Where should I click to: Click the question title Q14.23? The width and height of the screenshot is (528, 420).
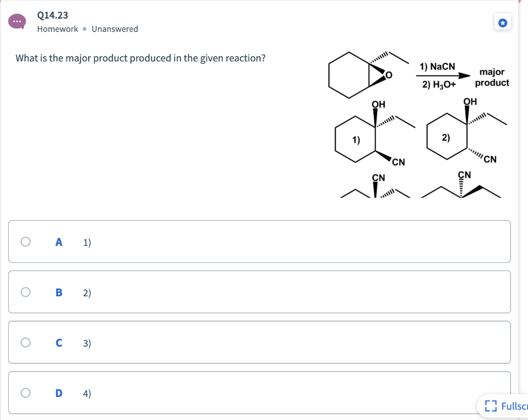[x=52, y=15]
